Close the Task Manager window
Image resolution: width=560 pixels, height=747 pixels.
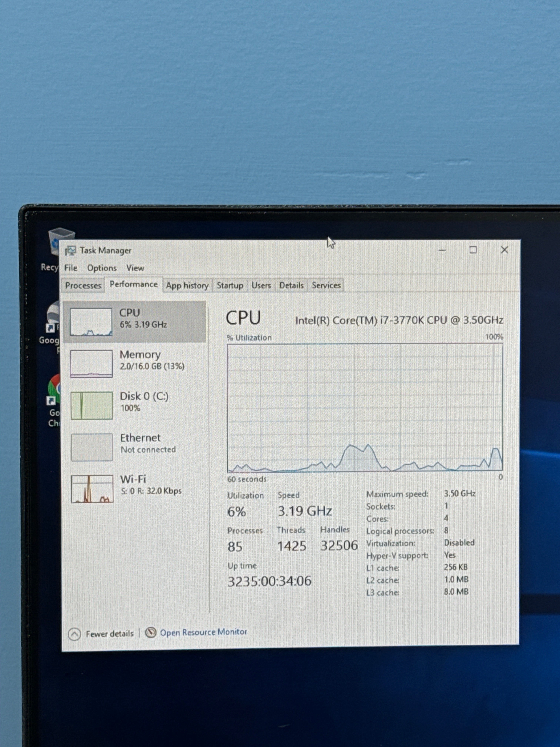pos(504,250)
